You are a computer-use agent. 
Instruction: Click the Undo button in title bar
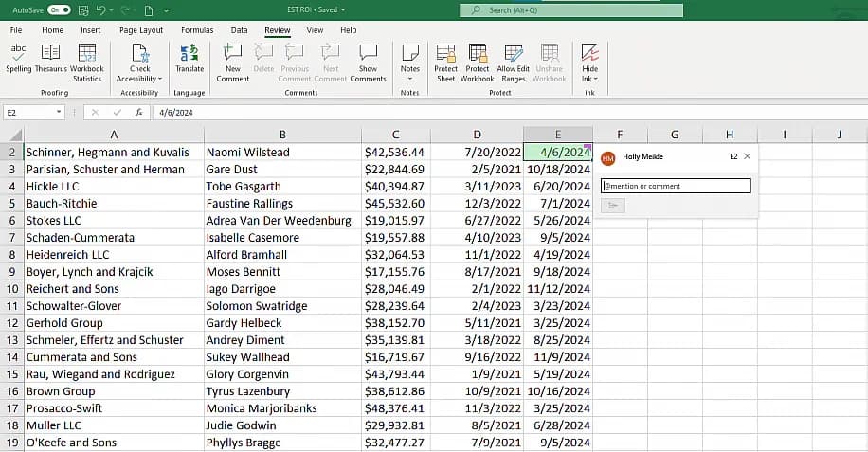click(99, 9)
